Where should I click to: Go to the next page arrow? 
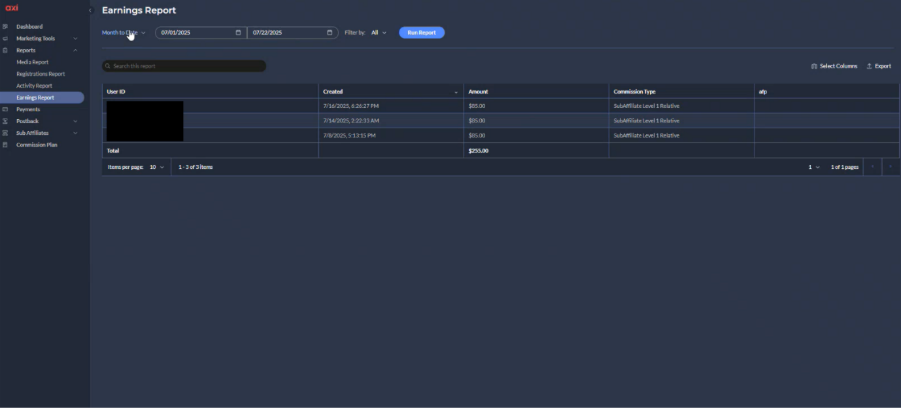[x=890, y=167]
